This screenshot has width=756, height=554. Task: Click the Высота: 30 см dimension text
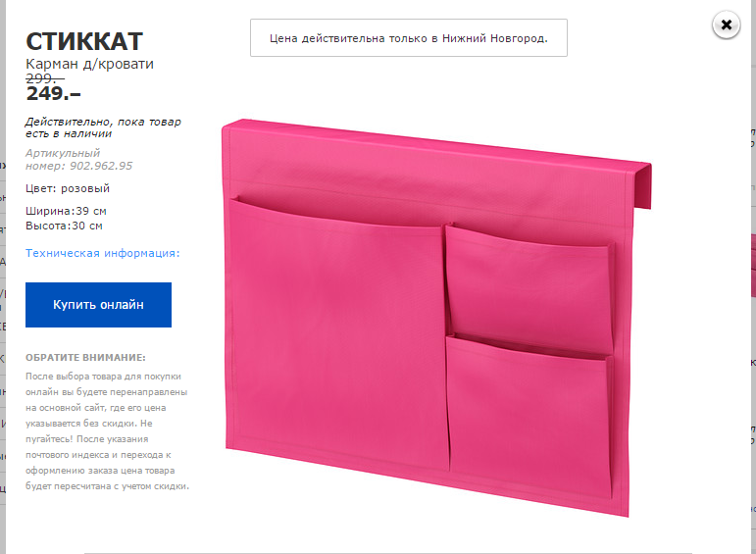(x=64, y=226)
